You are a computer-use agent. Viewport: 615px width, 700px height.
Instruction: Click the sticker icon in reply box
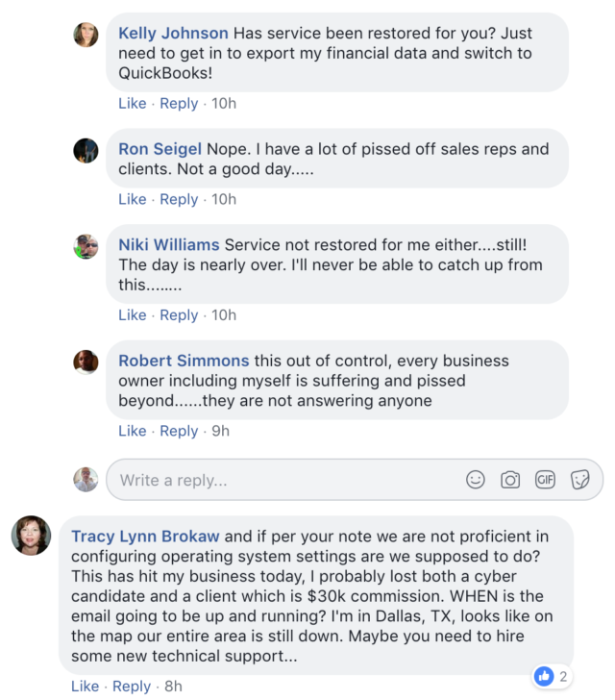click(579, 479)
